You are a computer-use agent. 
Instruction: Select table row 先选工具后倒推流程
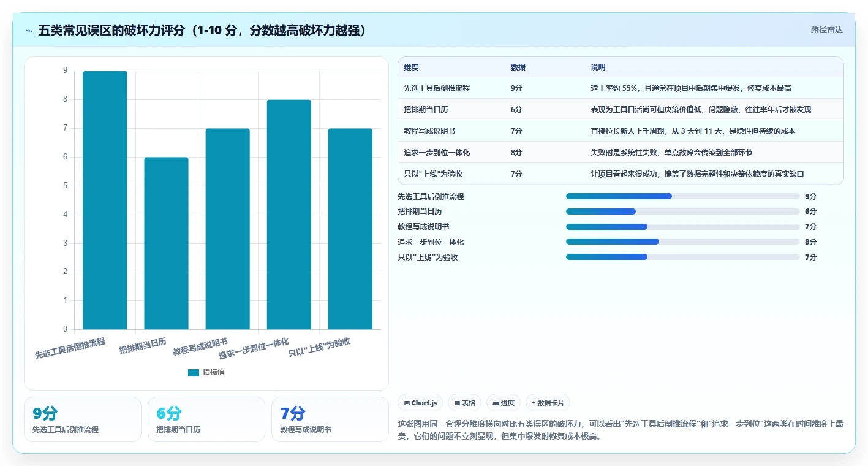(x=621, y=88)
